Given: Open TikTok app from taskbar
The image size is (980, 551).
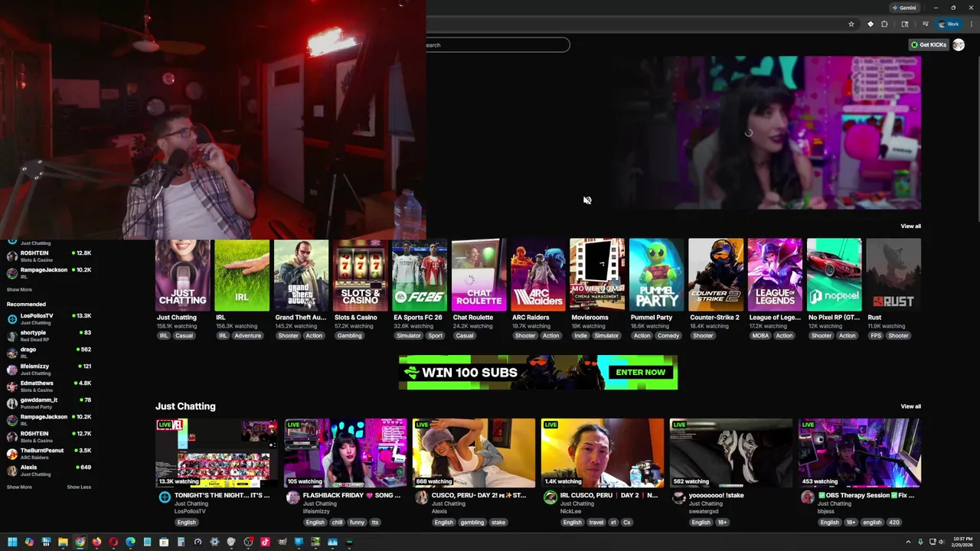Looking at the screenshot, I should (265, 542).
